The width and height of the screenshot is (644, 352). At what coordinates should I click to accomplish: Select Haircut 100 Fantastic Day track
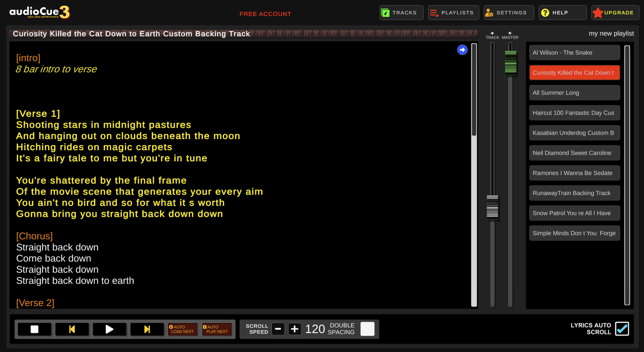(x=575, y=113)
